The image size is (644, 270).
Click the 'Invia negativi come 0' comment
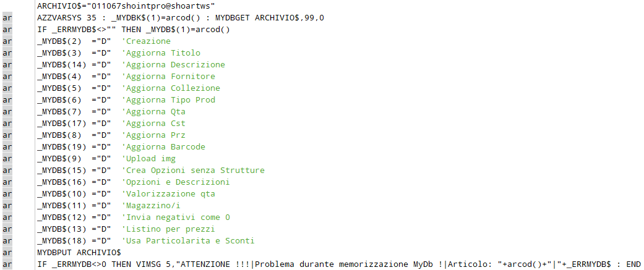pyautogui.click(x=176, y=217)
